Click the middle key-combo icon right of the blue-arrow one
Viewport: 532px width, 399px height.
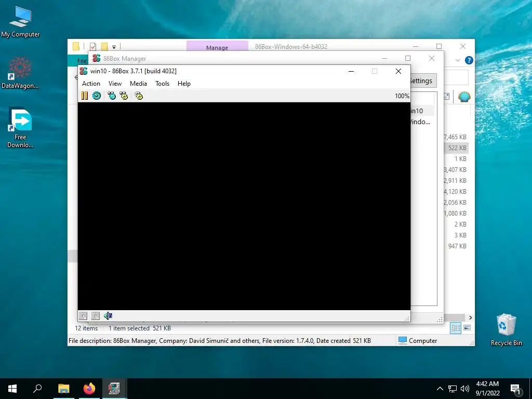(x=124, y=96)
